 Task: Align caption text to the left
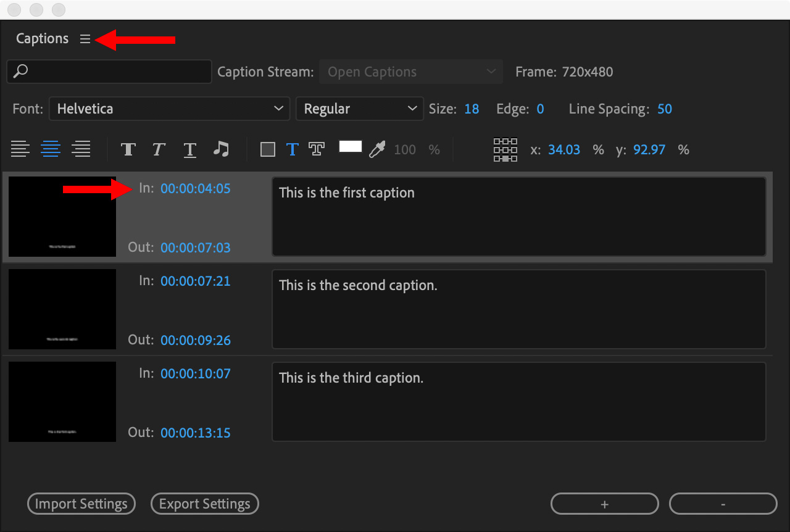(x=20, y=149)
